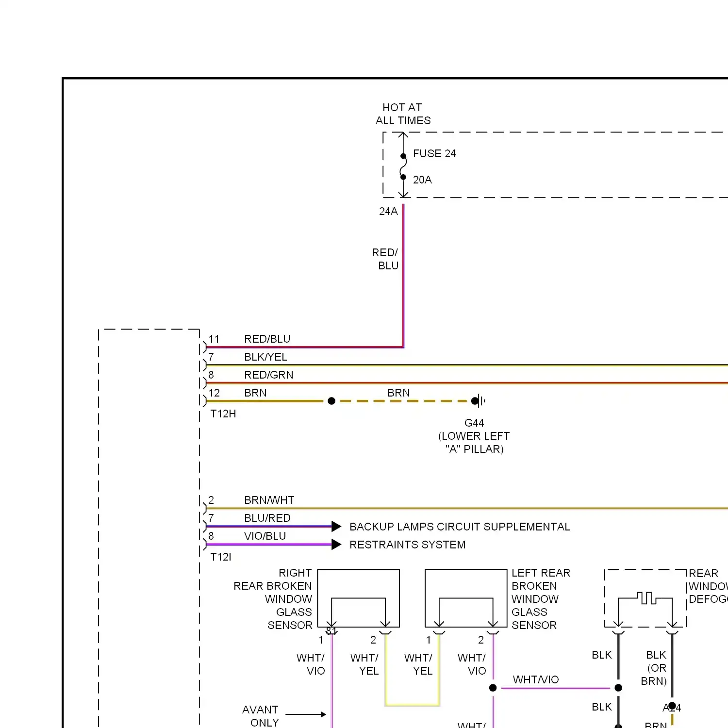Click 'WHT/ VIO' label under right sensor pin 1
This screenshot has width=728, height=728.
pos(311,664)
